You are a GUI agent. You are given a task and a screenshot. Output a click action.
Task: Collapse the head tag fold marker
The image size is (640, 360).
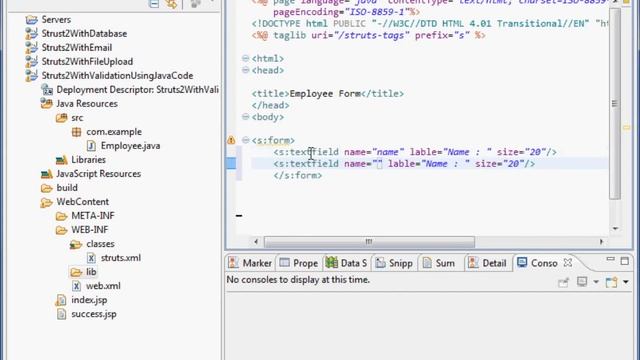[245, 70]
